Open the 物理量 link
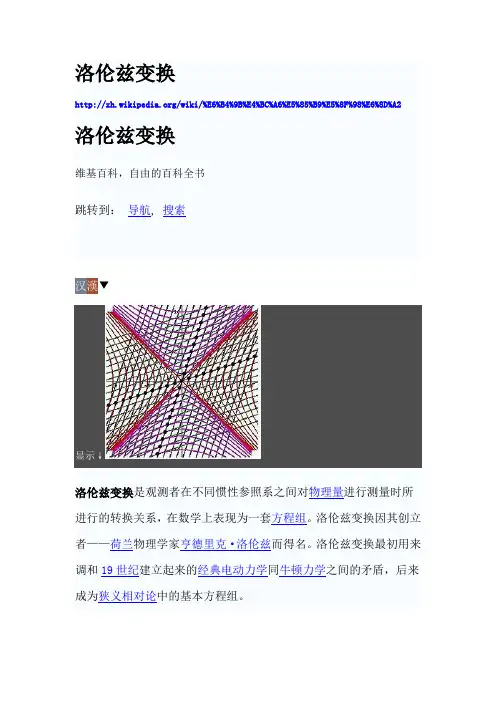 326,492
